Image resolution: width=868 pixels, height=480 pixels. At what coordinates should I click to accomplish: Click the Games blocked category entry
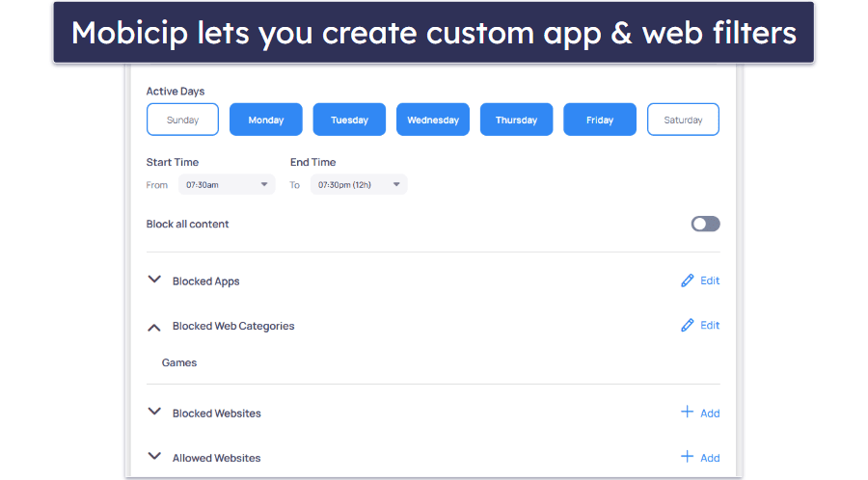pos(179,362)
